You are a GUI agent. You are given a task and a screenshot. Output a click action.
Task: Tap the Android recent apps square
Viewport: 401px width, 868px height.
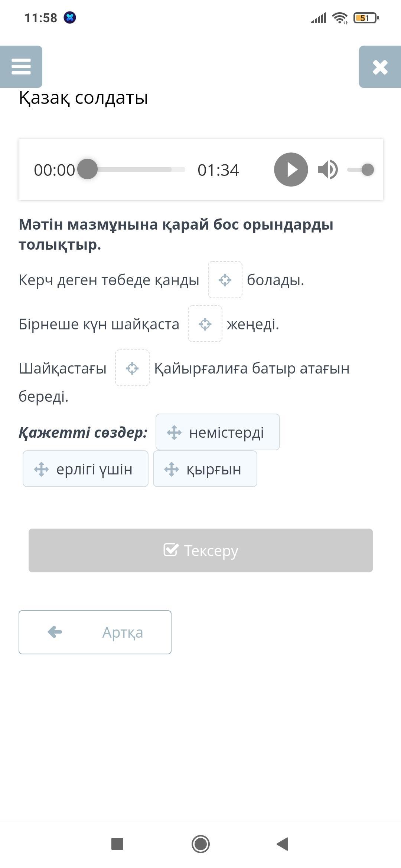coord(117,844)
